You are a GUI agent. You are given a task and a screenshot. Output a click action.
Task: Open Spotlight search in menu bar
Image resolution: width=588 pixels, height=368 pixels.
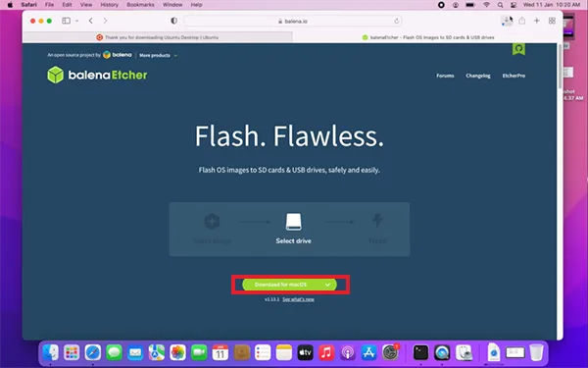pyautogui.click(x=500, y=5)
